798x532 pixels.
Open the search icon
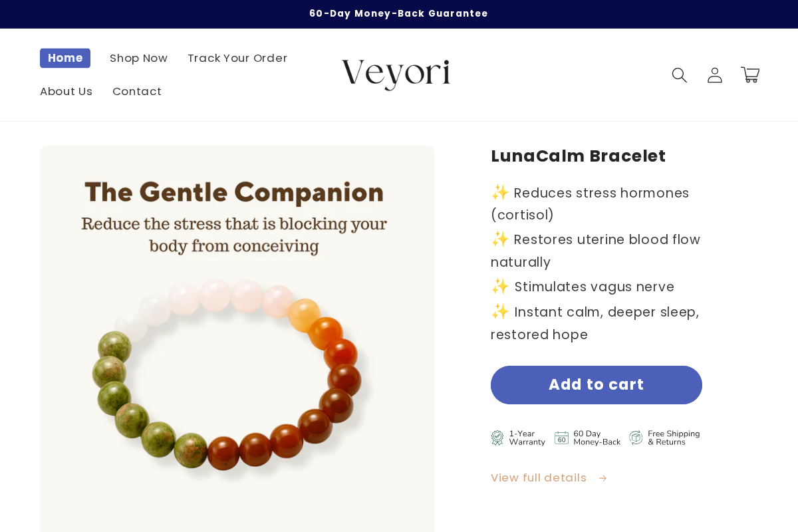pos(679,75)
